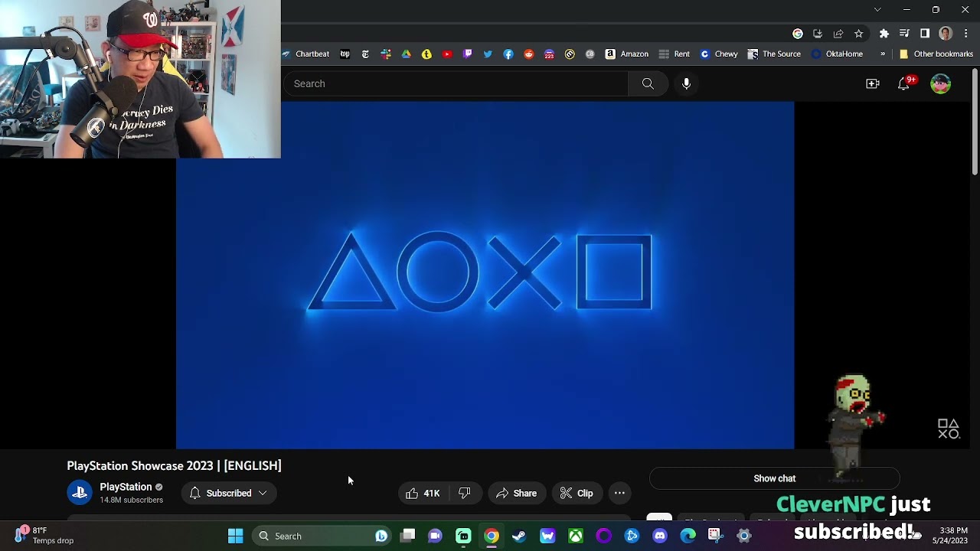Open The Source bookmark

(x=774, y=54)
